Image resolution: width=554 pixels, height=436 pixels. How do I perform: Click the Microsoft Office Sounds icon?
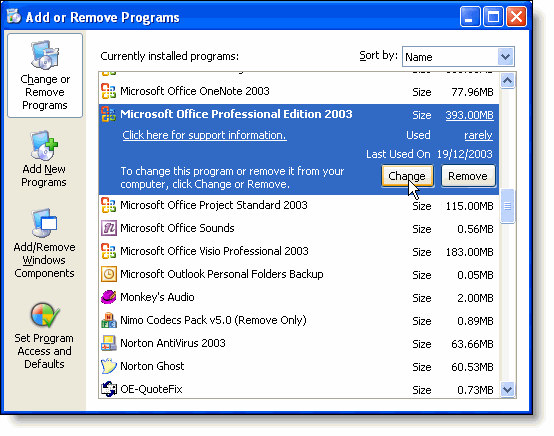click(108, 228)
